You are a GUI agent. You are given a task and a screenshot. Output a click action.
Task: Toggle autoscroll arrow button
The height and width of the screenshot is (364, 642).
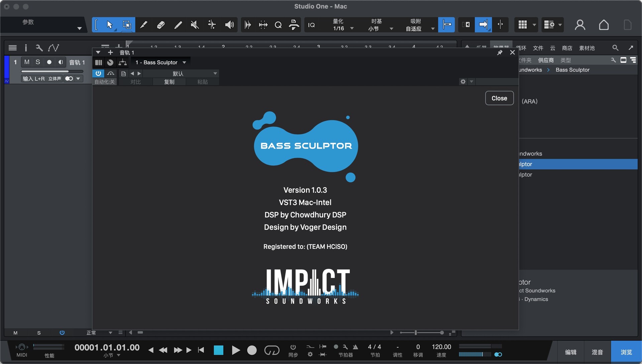click(x=483, y=25)
